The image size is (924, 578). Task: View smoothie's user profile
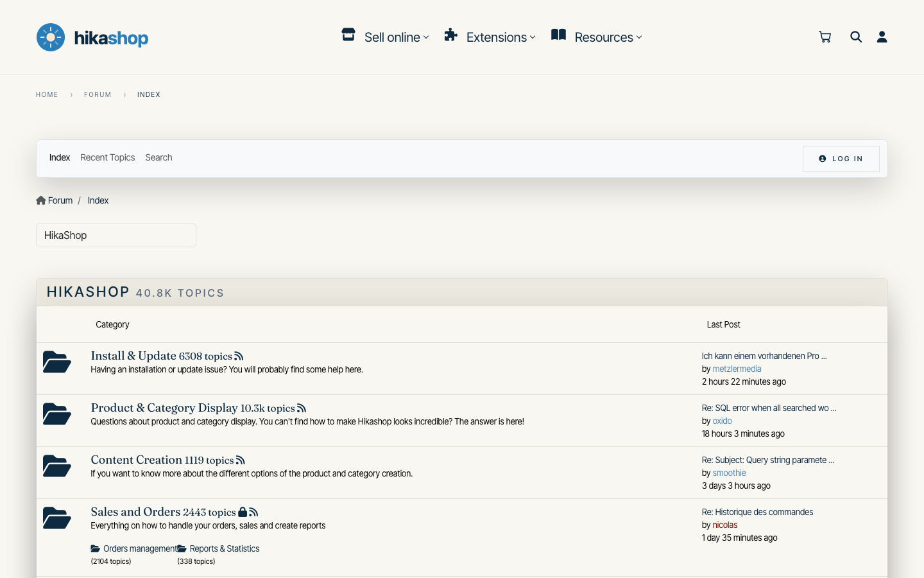pyautogui.click(x=730, y=473)
